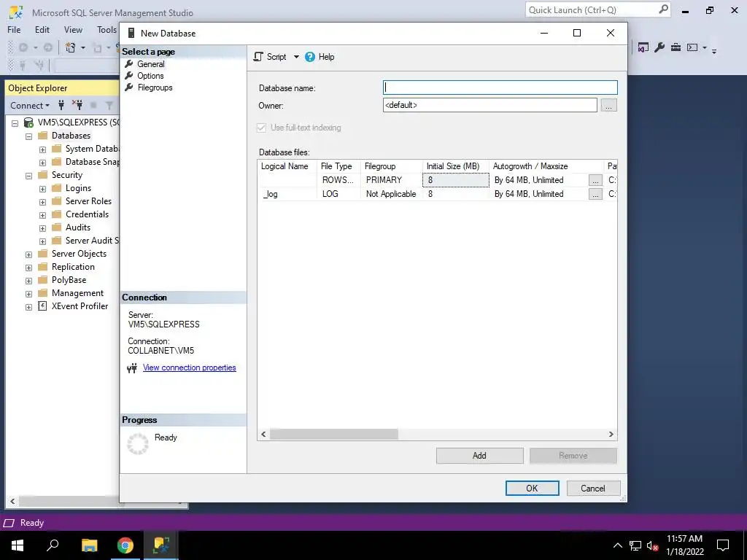The image size is (747, 560).
Task: Click the muted volume tray icon
Action: pyautogui.click(x=652, y=545)
